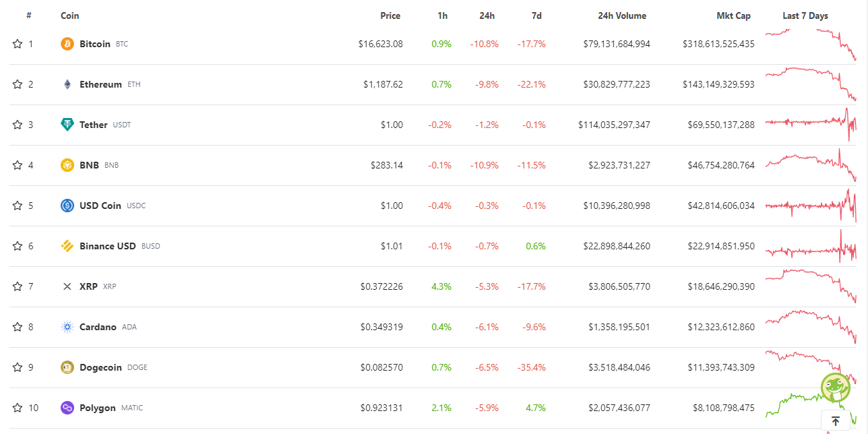View Cardano's last 7 days sparkline
The height and width of the screenshot is (434, 868).
pyautogui.click(x=811, y=327)
